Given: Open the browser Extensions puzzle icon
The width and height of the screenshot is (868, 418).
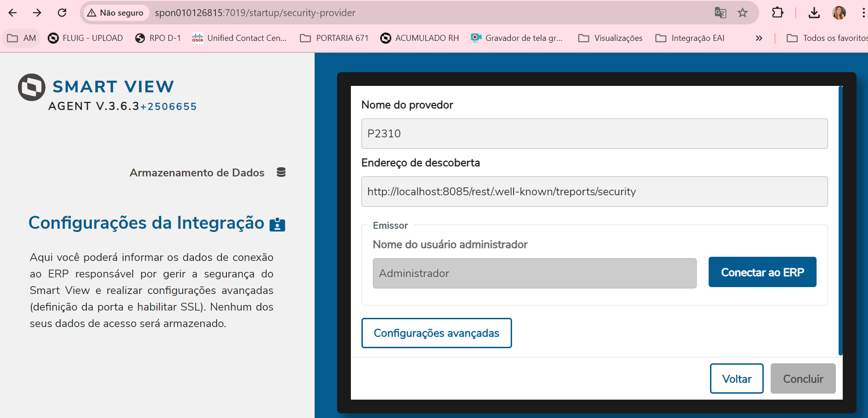Looking at the screenshot, I should (x=778, y=13).
